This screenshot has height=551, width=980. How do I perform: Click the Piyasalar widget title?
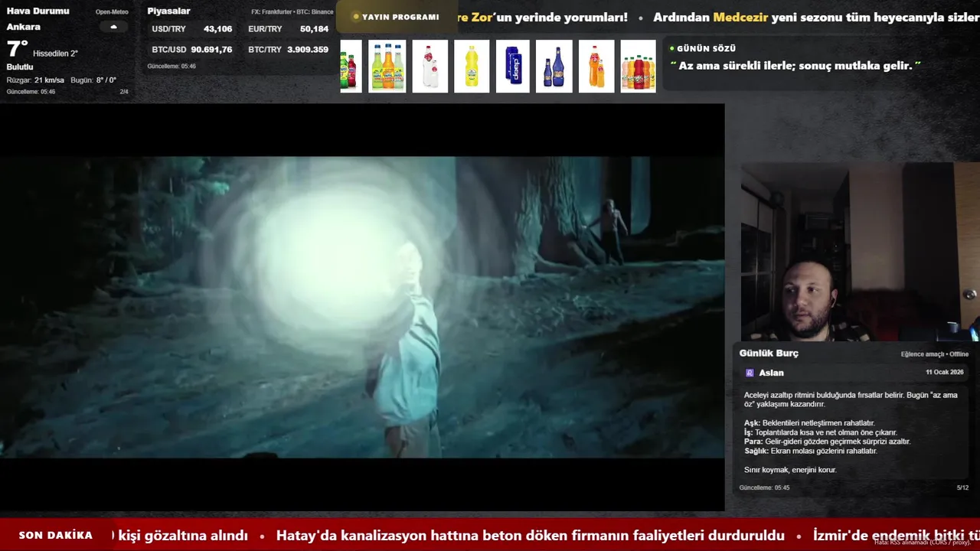point(168,11)
